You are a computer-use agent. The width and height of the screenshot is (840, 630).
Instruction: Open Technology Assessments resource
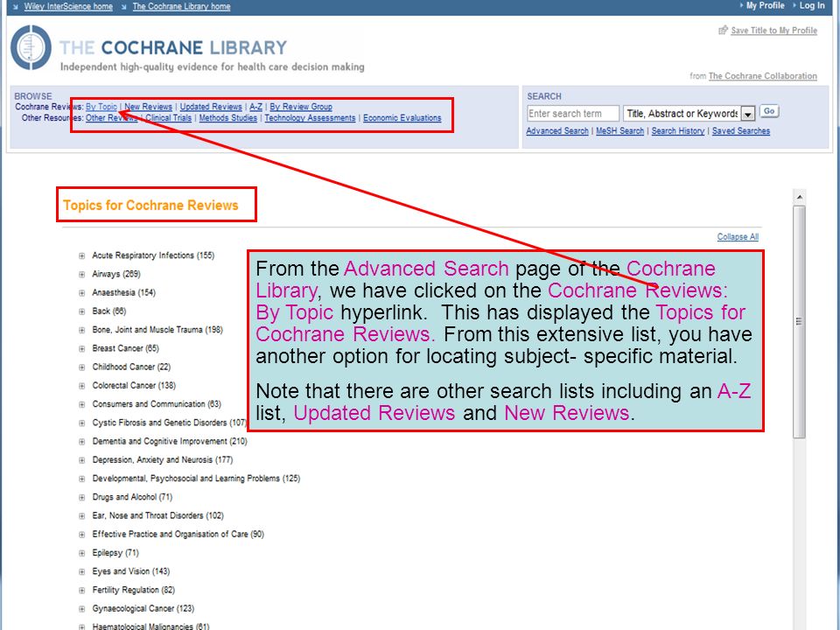click(310, 118)
